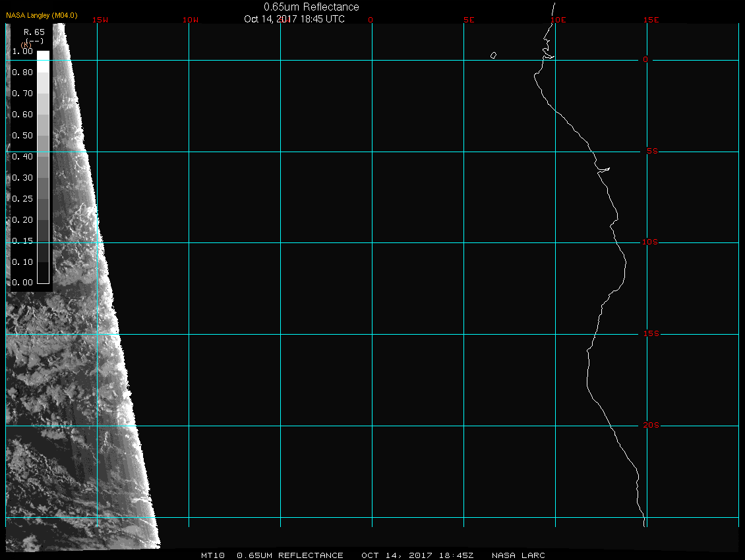Image resolution: width=745 pixels, height=560 pixels.
Task: Click the 15S latitude label
Action: pos(650,334)
